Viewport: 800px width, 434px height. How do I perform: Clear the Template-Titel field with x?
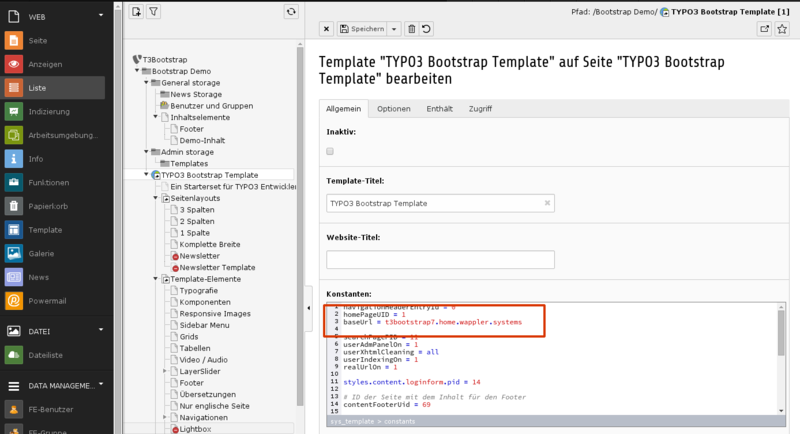coord(547,203)
